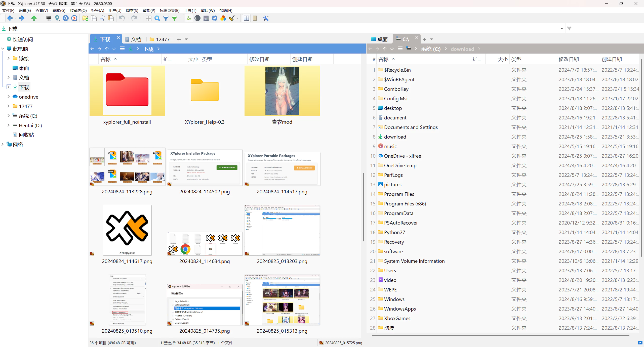
Task: Click the green Up arrow toolbar icon
Action: [x=34, y=18]
